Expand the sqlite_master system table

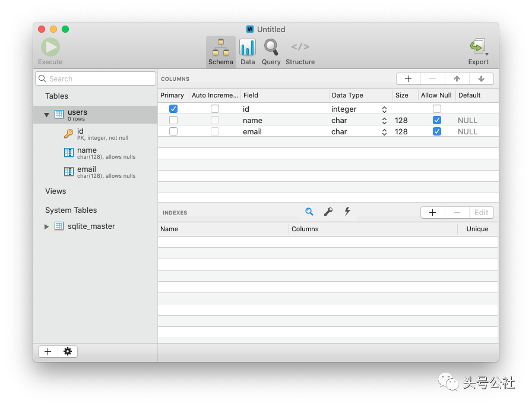47,226
